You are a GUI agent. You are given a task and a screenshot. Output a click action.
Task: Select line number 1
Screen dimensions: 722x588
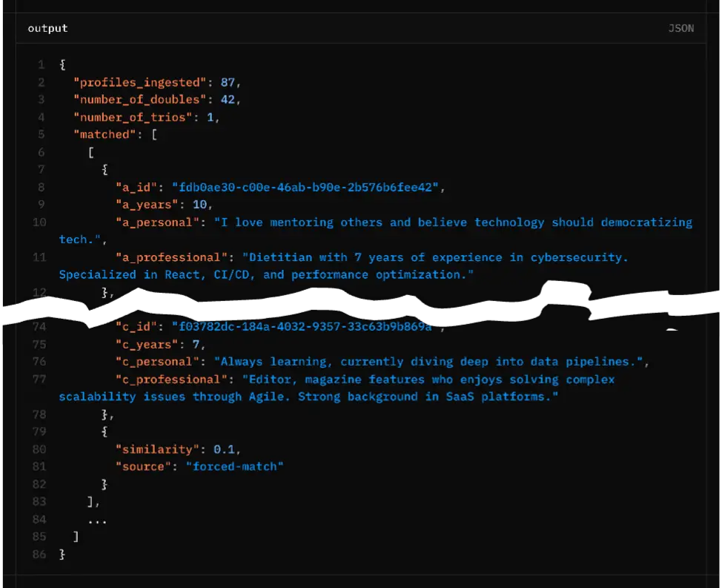click(x=42, y=65)
